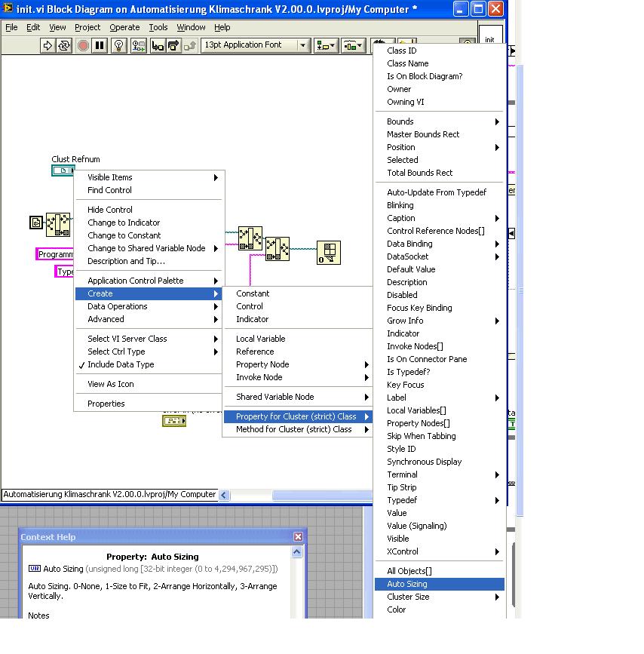The height and width of the screenshot is (654, 644).
Task: Expand Select VI Server Class submenu
Action: coord(149,339)
